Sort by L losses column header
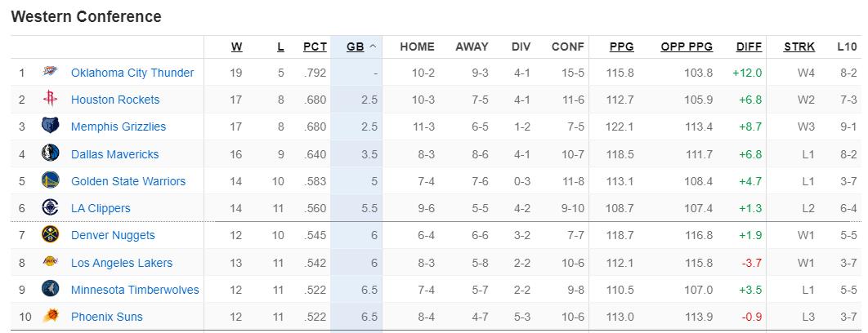Image resolution: width=868 pixels, height=333 pixels. tap(280, 47)
